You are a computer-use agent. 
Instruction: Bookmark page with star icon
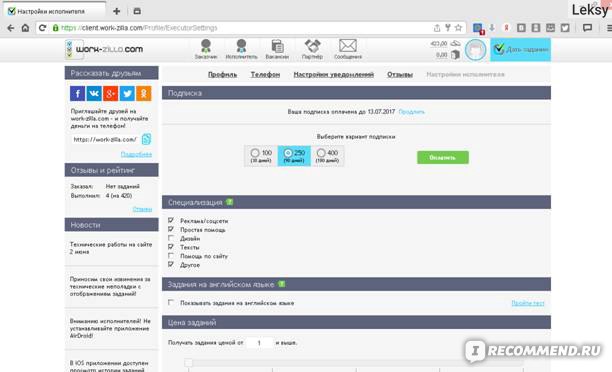pyautogui.click(x=459, y=28)
